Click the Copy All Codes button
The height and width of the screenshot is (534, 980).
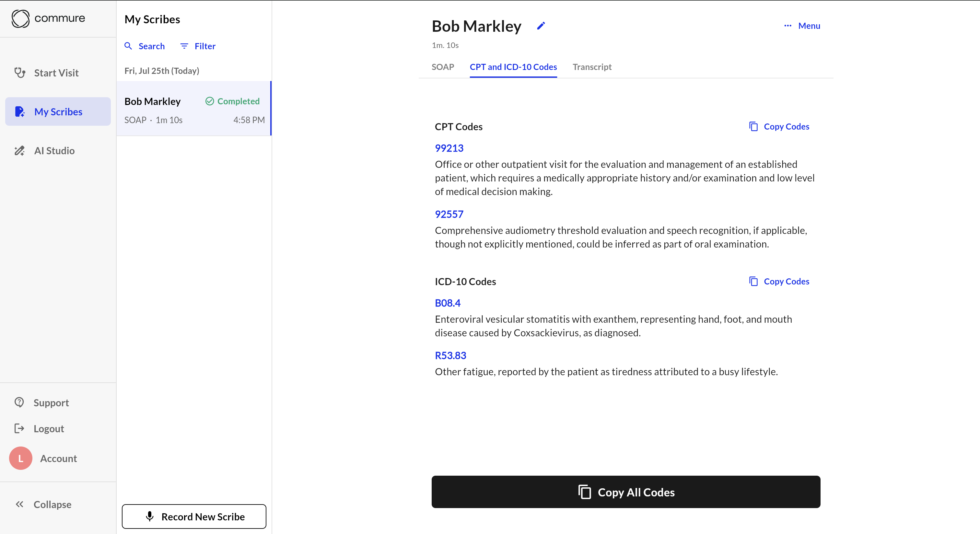pyautogui.click(x=626, y=492)
